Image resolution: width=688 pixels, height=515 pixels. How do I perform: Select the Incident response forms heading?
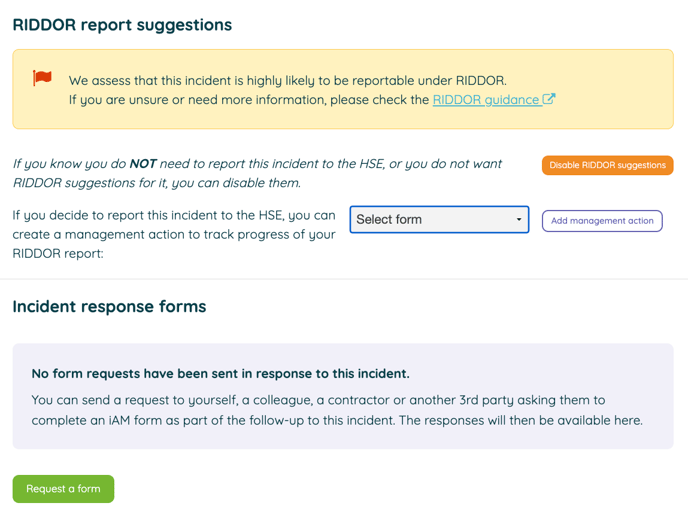coord(109,306)
